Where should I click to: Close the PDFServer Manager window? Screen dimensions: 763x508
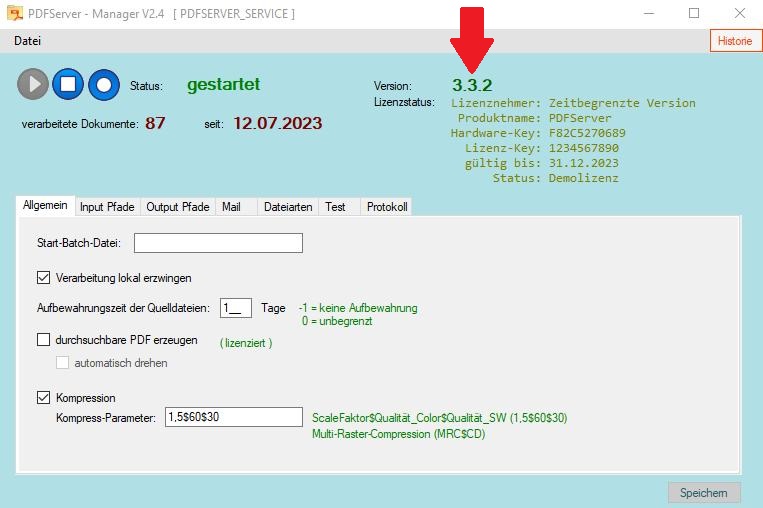[740, 13]
